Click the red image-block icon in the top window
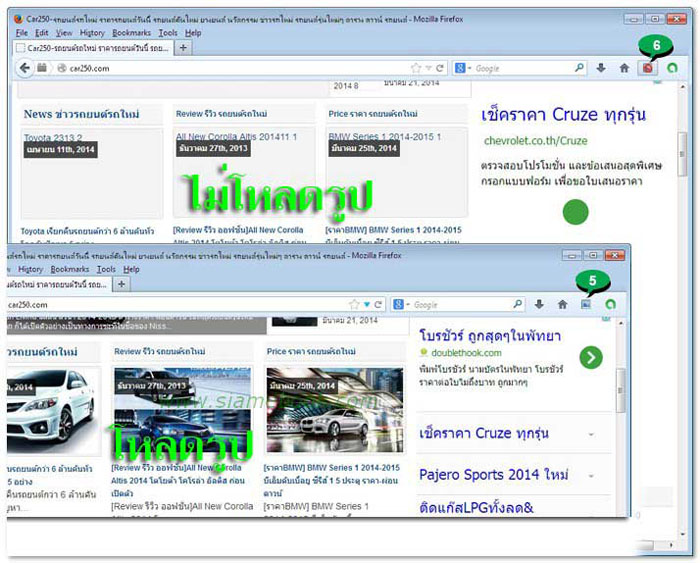The width and height of the screenshot is (700, 563). click(647, 68)
